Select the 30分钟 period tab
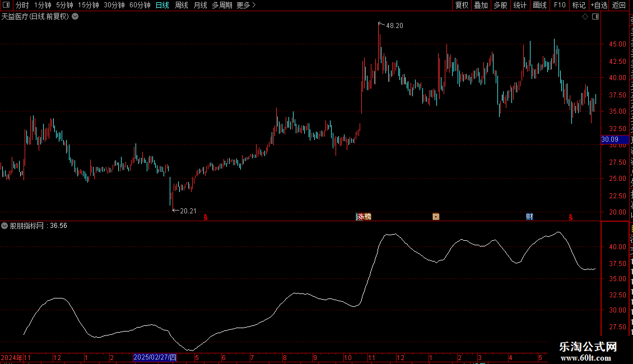This screenshot has width=633, height=364. pos(114,5)
